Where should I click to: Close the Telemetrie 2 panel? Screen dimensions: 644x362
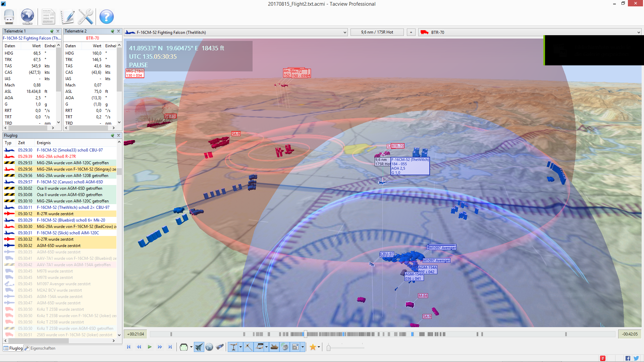click(118, 31)
